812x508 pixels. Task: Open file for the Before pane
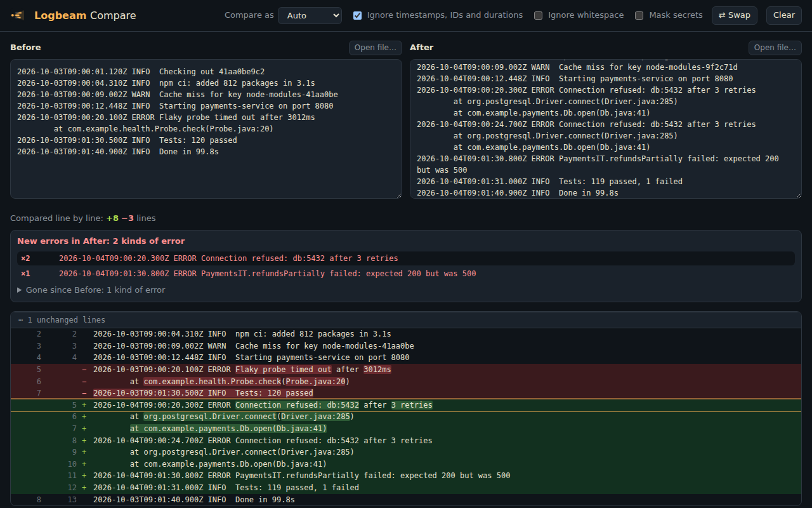pos(376,48)
